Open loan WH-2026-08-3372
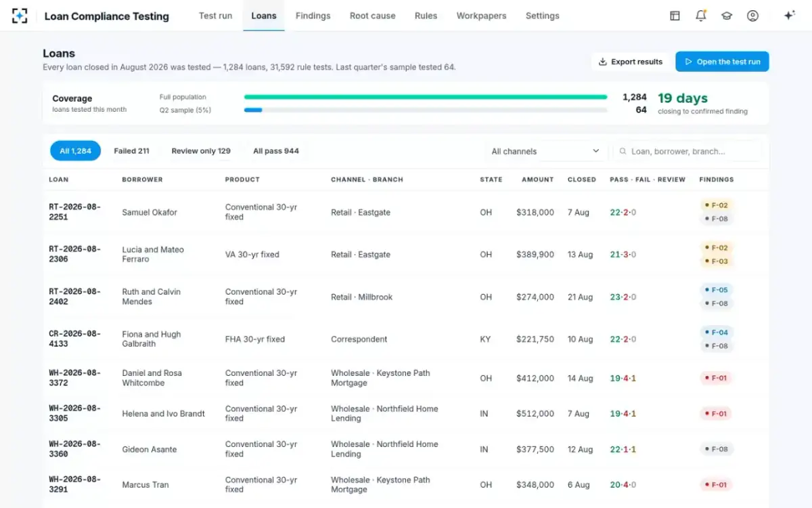 (x=74, y=378)
